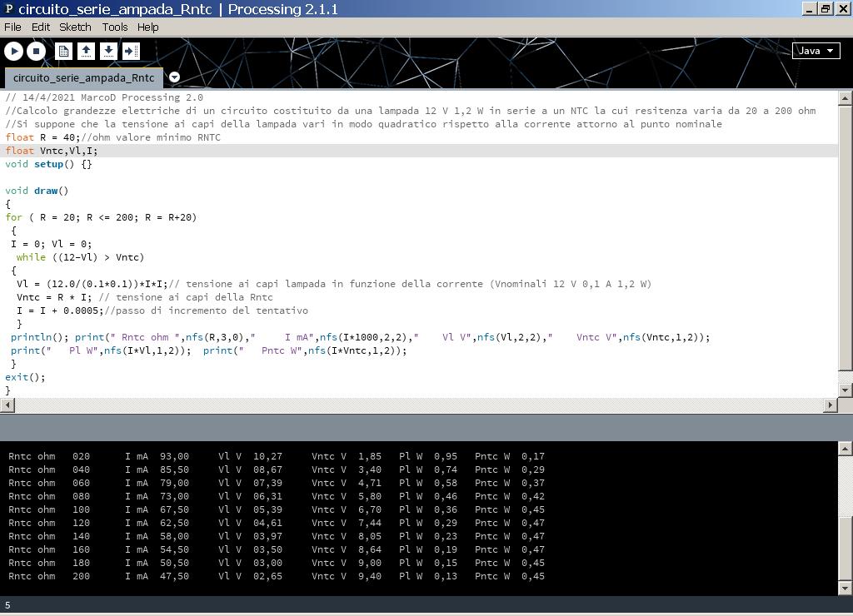Open the Help menu
Image resolution: width=853 pixels, height=616 pixels.
click(x=148, y=27)
